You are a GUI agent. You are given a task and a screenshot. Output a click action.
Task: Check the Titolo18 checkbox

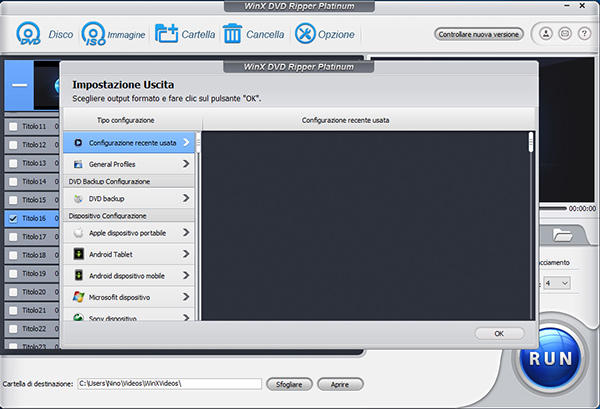point(13,255)
